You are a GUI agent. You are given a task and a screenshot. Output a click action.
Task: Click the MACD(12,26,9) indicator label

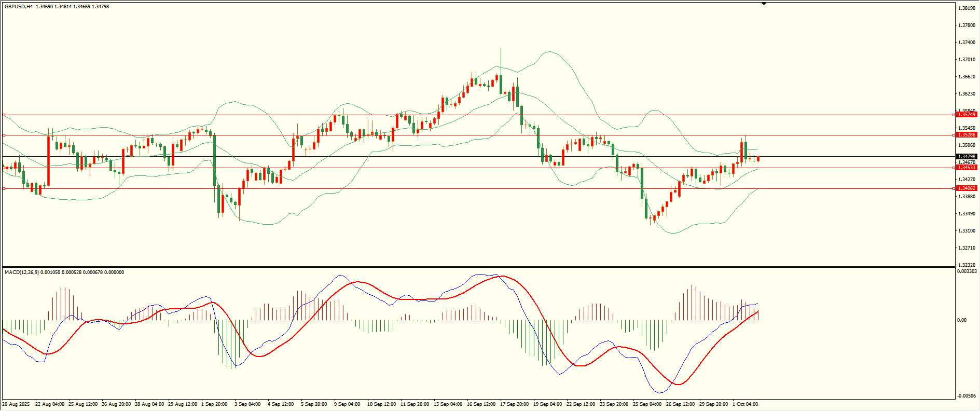[x=20, y=272]
